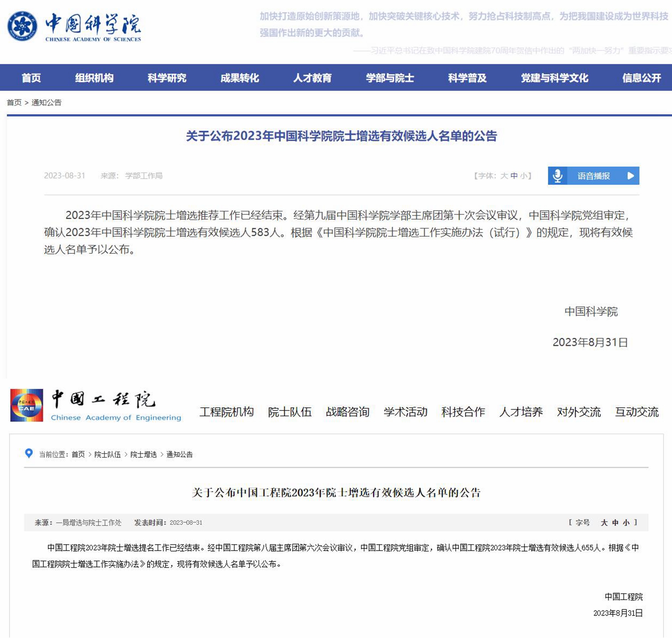Open 信息公开 in the blue navigation bar
The image size is (672, 638).
click(x=641, y=78)
